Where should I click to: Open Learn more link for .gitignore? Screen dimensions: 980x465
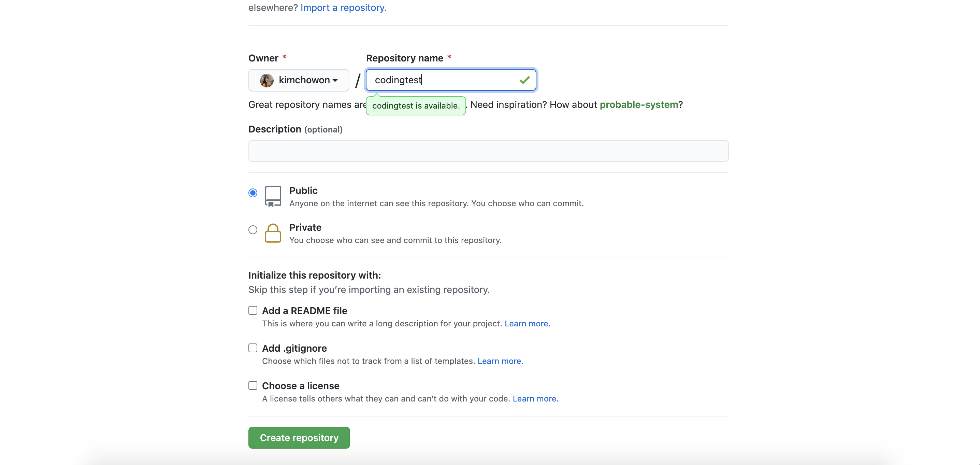tap(500, 361)
